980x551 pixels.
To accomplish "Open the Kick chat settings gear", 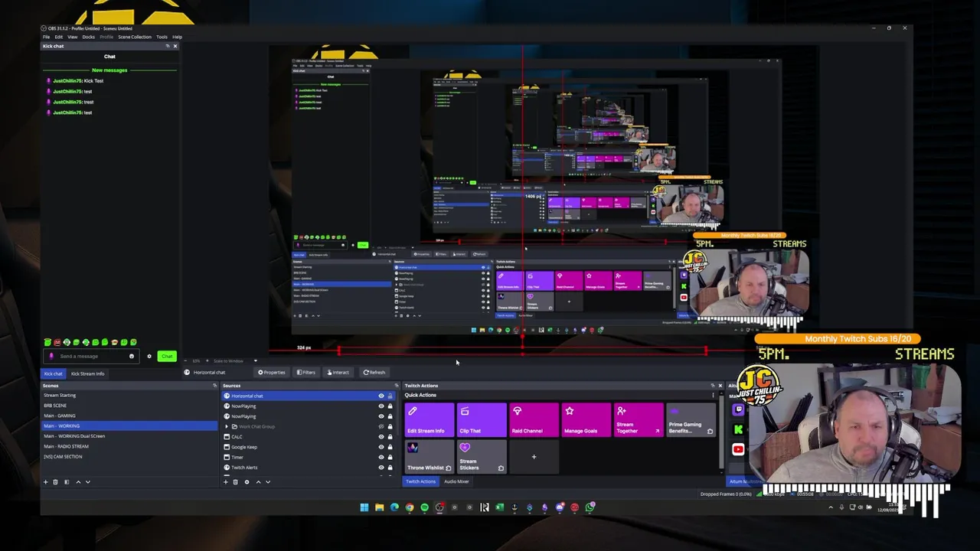I will (x=149, y=356).
